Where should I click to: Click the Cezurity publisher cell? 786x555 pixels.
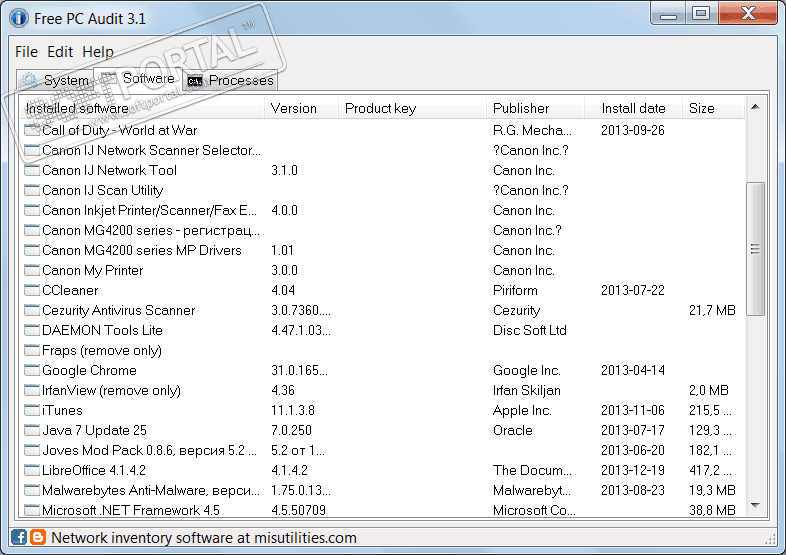(x=517, y=310)
